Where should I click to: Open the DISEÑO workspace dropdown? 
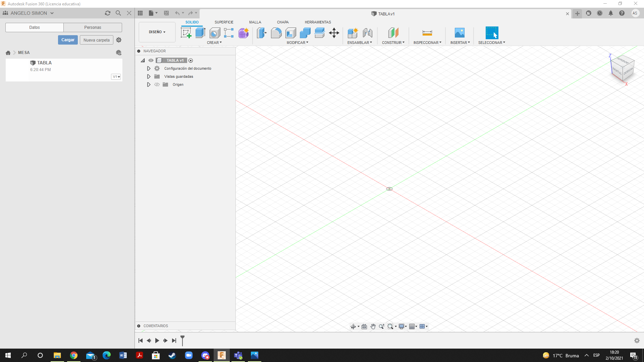[157, 32]
